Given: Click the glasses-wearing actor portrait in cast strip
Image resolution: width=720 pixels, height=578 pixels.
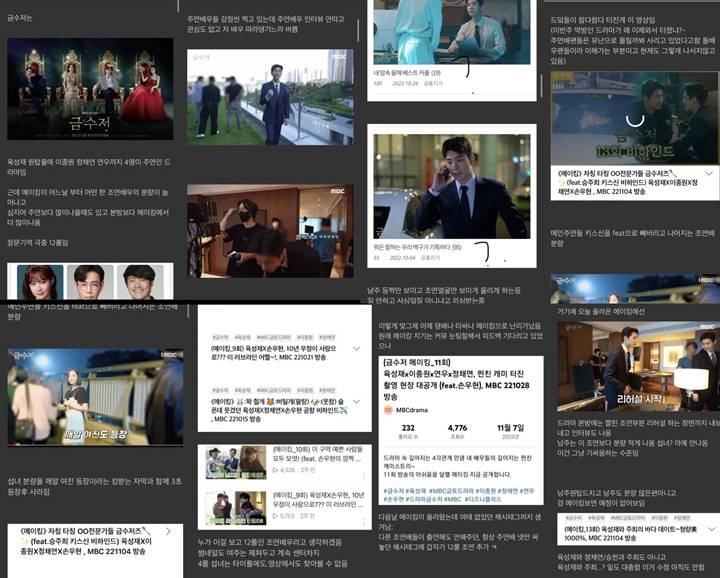Looking at the screenshot, I should (90, 282).
